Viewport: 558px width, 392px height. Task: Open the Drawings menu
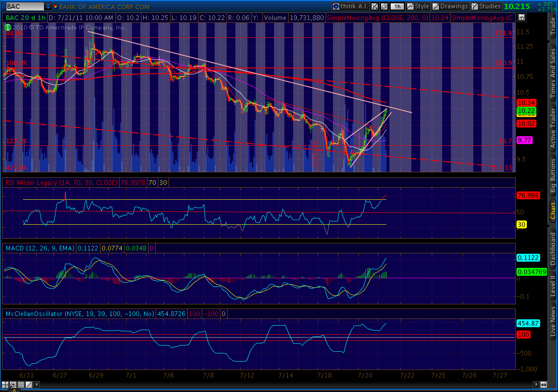tap(450, 6)
